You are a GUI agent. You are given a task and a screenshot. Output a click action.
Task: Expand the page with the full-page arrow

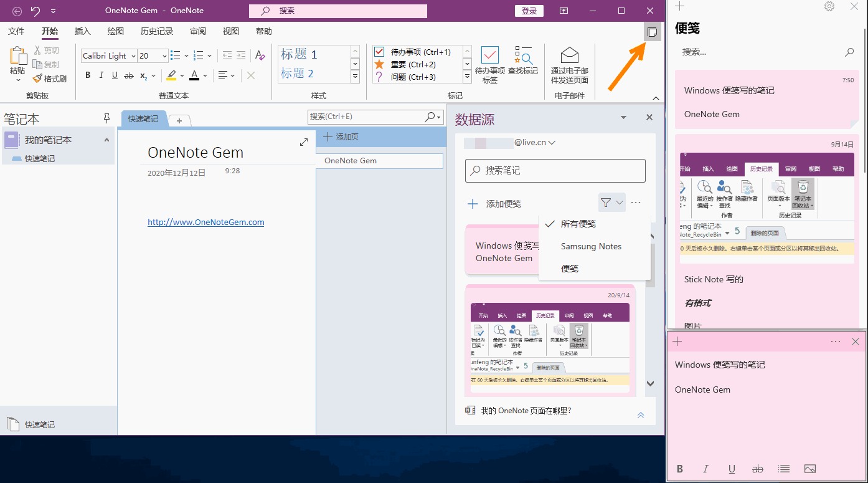click(x=304, y=142)
